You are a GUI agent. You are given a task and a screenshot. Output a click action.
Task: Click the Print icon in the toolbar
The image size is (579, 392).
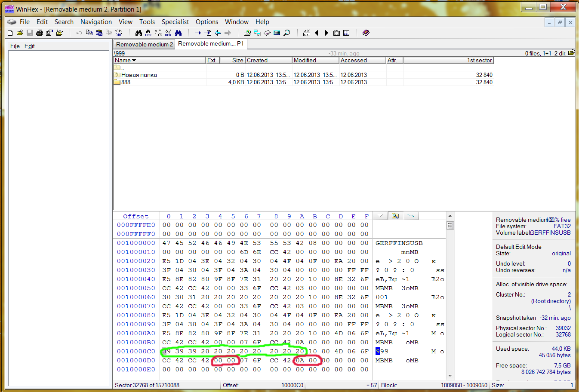[x=40, y=33]
